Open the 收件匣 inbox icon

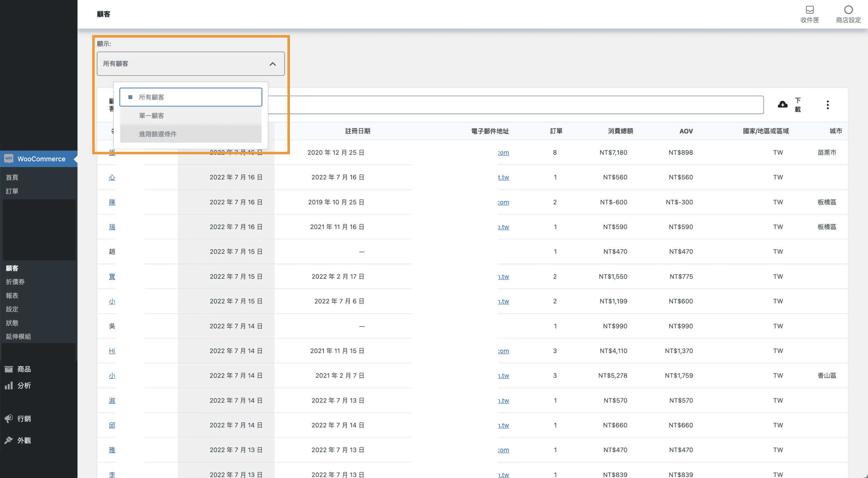[x=809, y=10]
